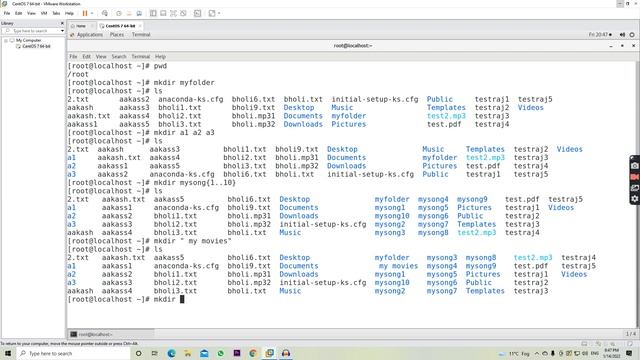Screen dimensions: 640x360
Task: Open the snapshot manager toolbar icon
Action: click(139, 13)
